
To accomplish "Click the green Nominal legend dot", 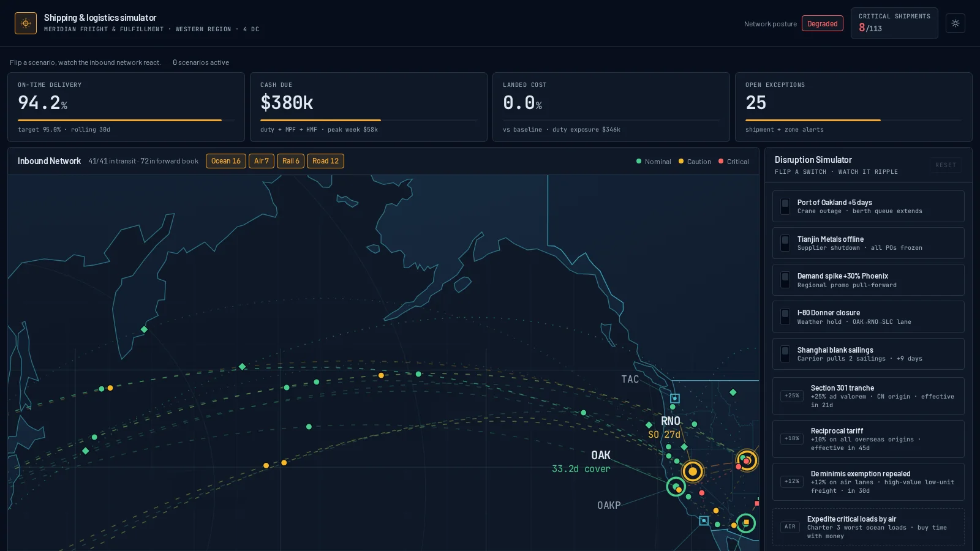I will [639, 162].
